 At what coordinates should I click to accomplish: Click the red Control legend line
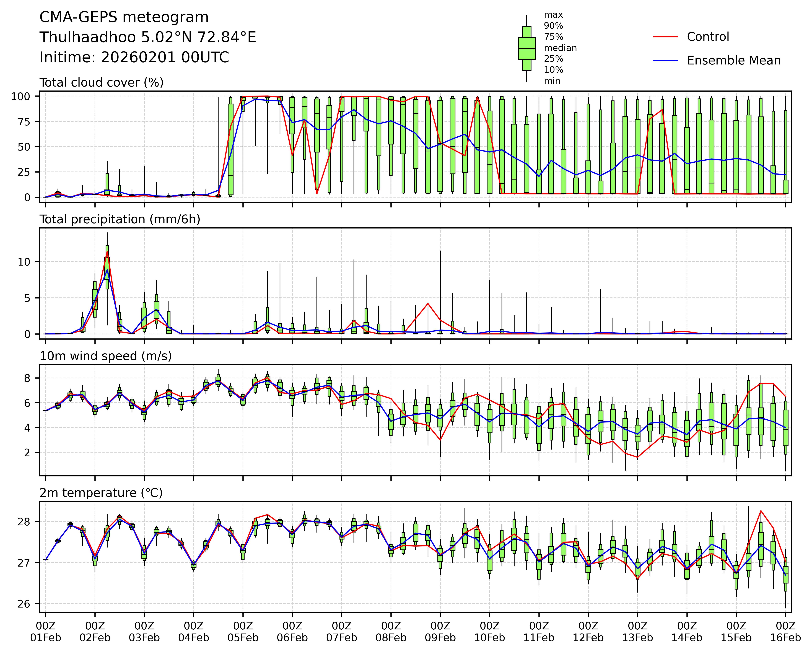pos(665,37)
